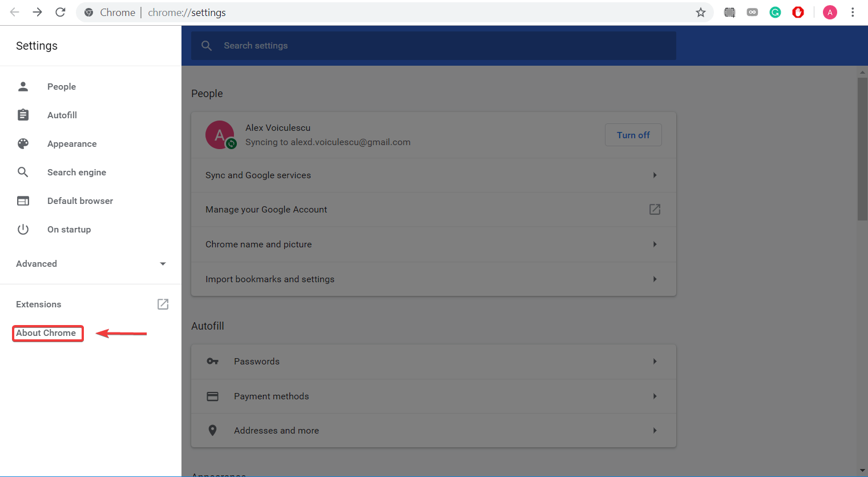Click the Syncing to email address text
This screenshot has width=868, height=477.
coord(328,142)
